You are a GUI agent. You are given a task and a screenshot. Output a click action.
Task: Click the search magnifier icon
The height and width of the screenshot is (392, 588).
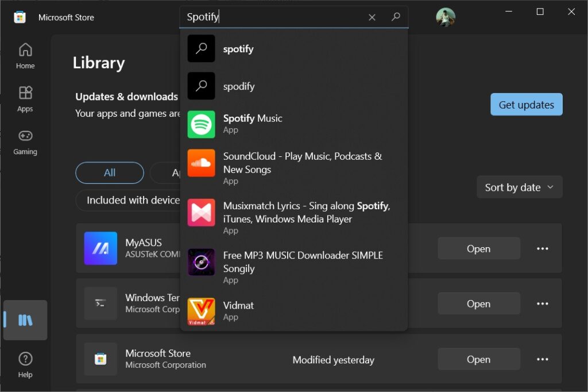(x=396, y=17)
